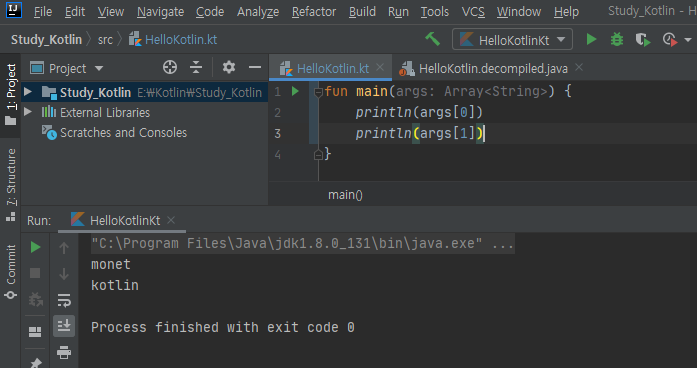Close the HelloKotlinKt Run tab
Image resolution: width=697 pixels, height=368 pixels.
(x=171, y=220)
